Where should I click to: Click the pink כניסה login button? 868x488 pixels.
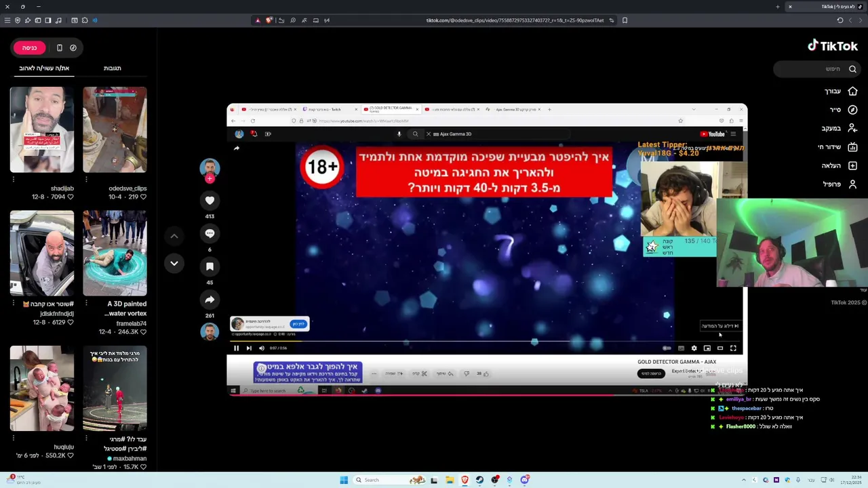pyautogui.click(x=29, y=47)
